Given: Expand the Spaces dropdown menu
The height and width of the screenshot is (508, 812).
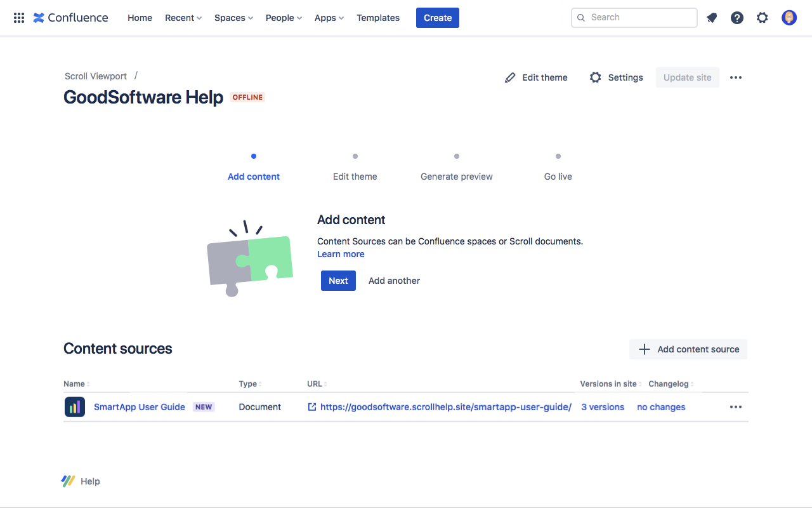Looking at the screenshot, I should (x=233, y=18).
